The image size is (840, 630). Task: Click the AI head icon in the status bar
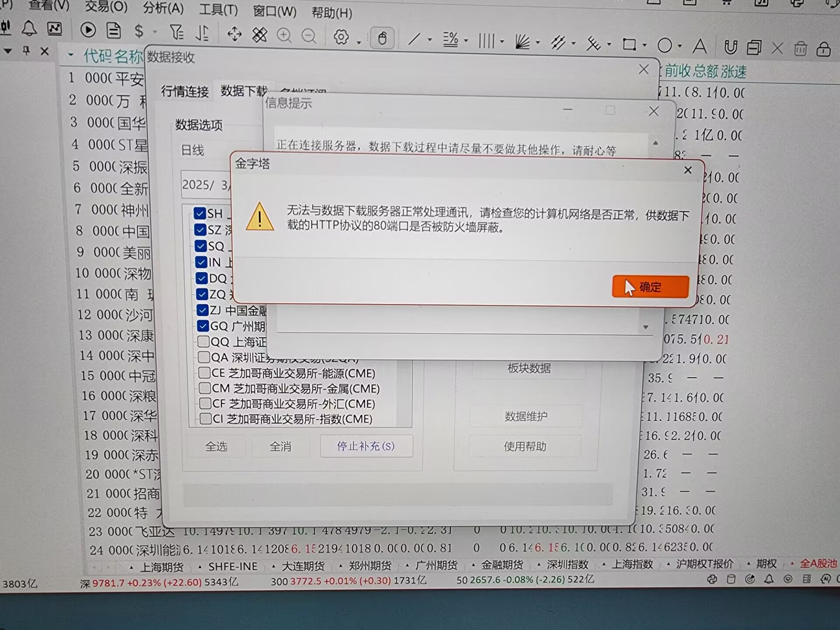[825, 579]
